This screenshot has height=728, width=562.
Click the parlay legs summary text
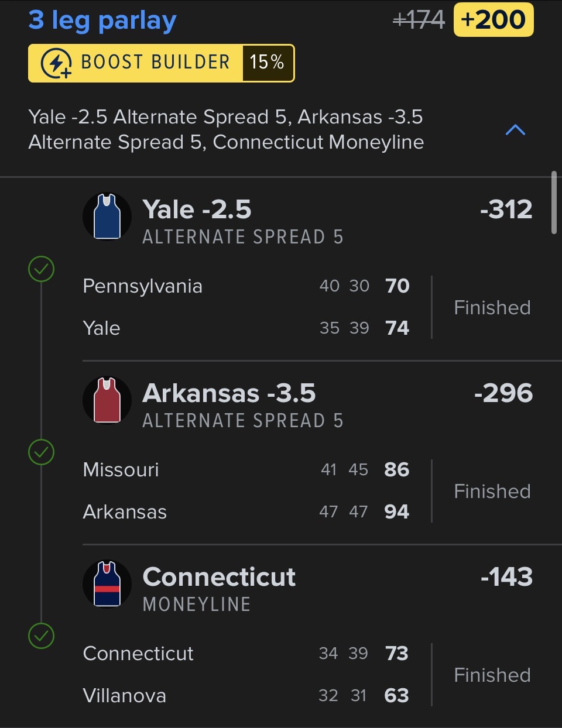click(x=226, y=129)
